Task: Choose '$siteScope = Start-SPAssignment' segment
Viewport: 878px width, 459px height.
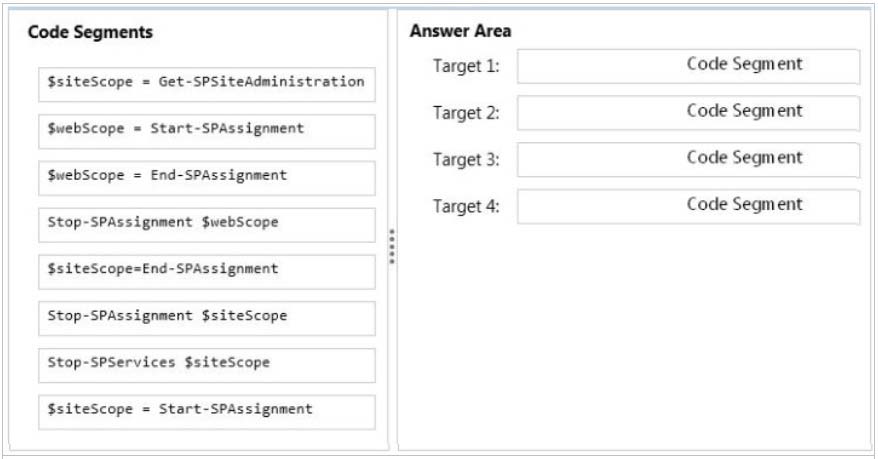Action: coord(207,412)
